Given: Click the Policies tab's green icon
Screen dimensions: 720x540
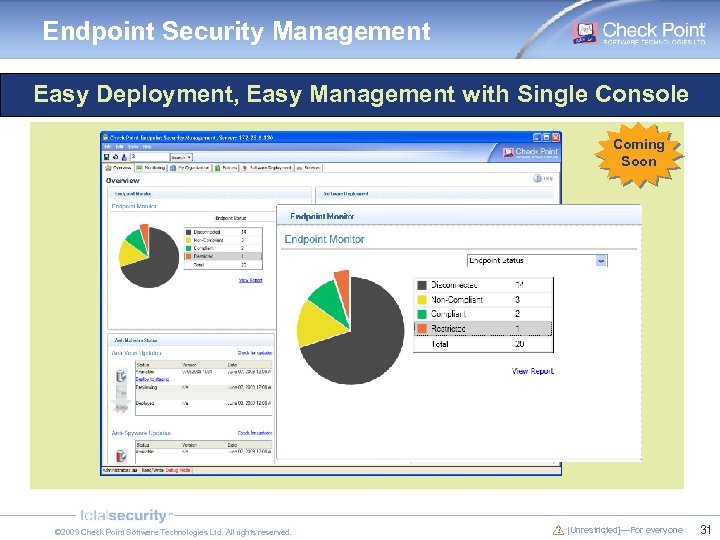Looking at the screenshot, I should (218, 168).
